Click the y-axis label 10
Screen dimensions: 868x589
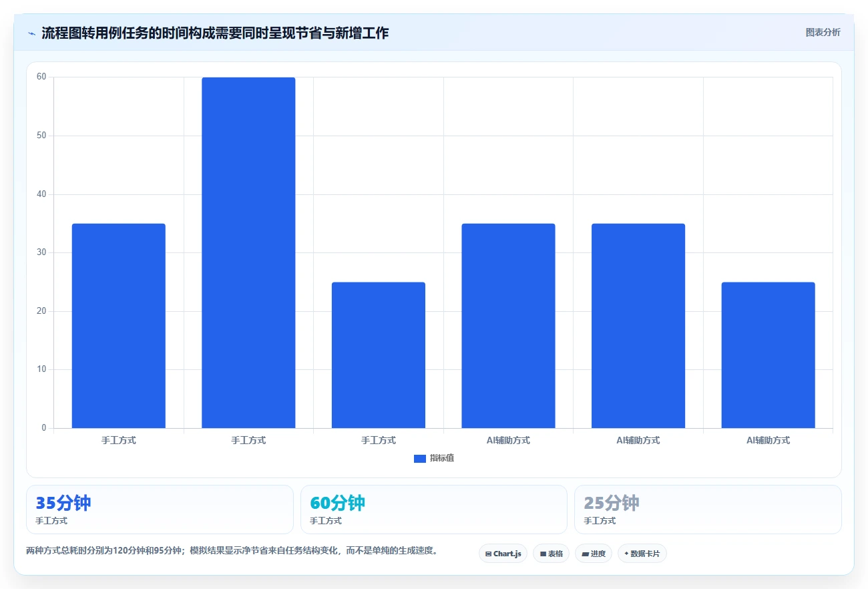(x=41, y=369)
